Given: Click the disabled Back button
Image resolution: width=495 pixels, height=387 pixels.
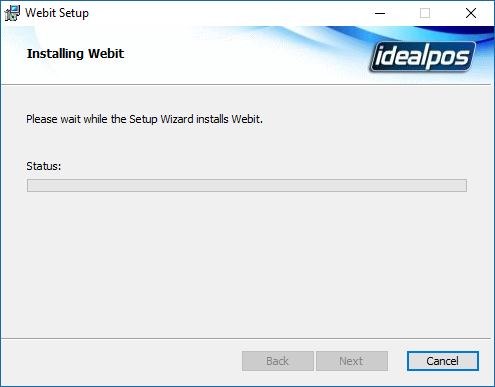Looking at the screenshot, I should coord(278,361).
